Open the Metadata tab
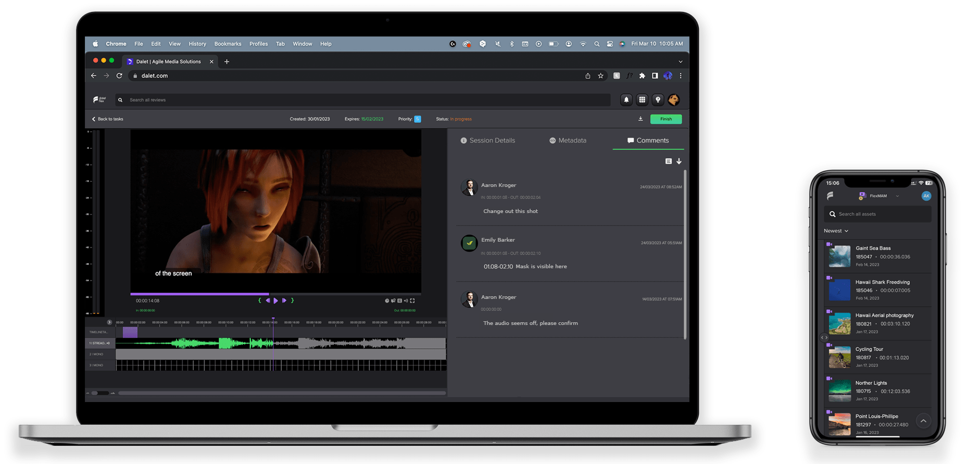 click(568, 141)
